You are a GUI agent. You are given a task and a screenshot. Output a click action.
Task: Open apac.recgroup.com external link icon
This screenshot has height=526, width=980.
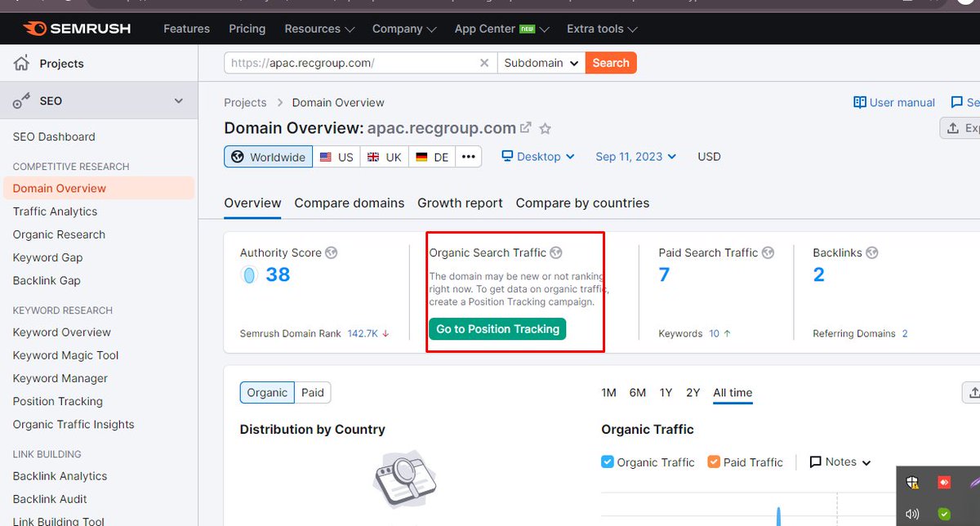(526, 127)
